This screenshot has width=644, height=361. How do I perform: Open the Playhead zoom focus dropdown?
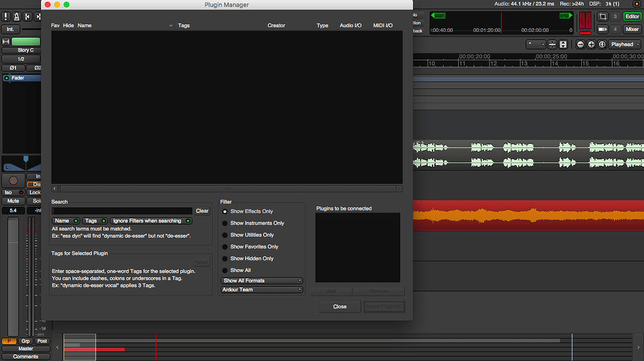tap(624, 44)
